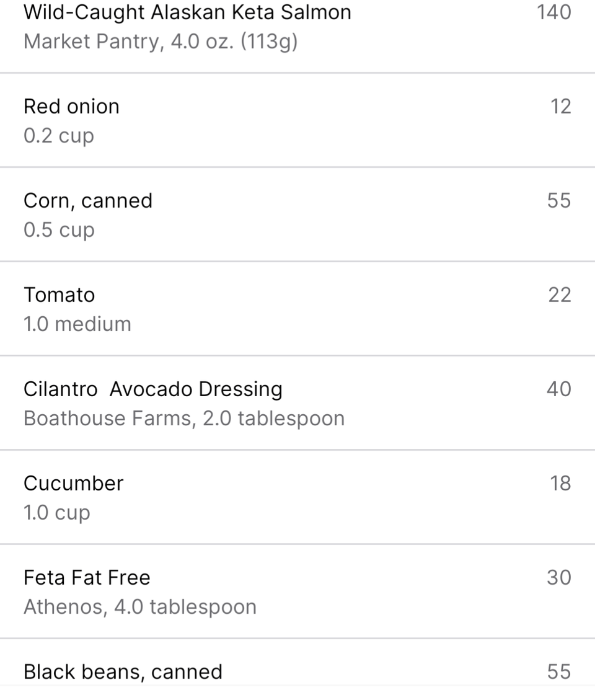Click the 1.0 medium serving under Tomato
595x700 pixels.
77,324
